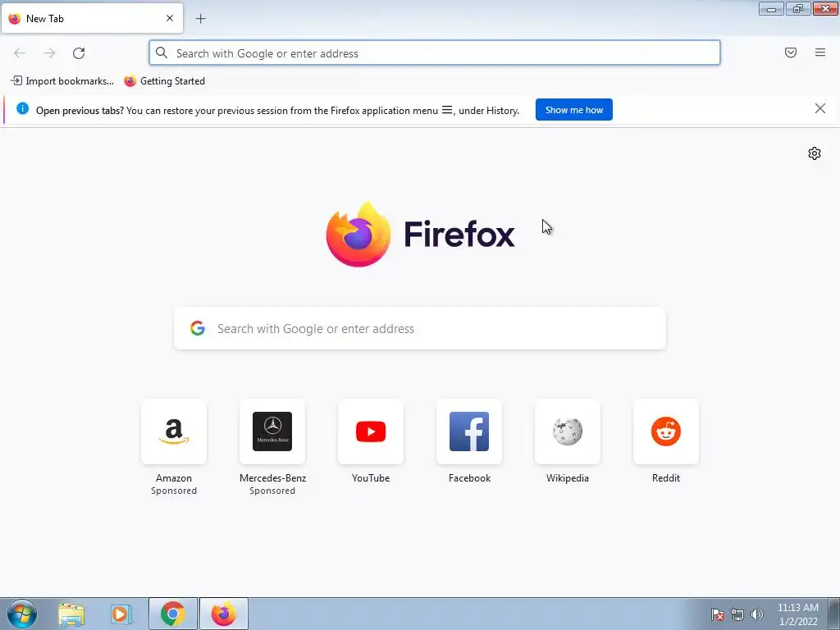This screenshot has width=840, height=630.
Task: Open Import bookmarks from bookmarks toolbar
Action: point(62,81)
